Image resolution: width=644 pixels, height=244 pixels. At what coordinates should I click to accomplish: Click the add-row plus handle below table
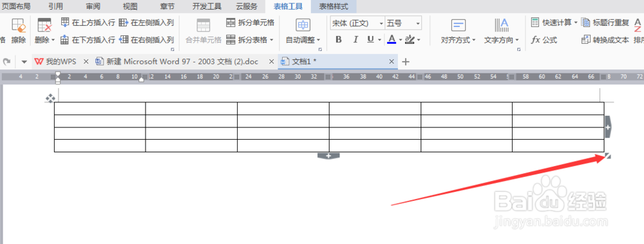point(328,156)
